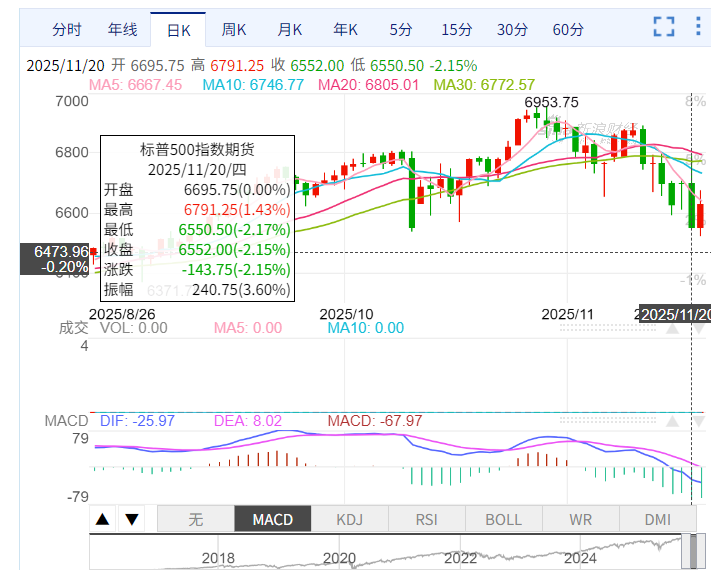Viewport: 711px width, 570px height.
Task: Open the fullscreen chart view icon
Action: 664,26
